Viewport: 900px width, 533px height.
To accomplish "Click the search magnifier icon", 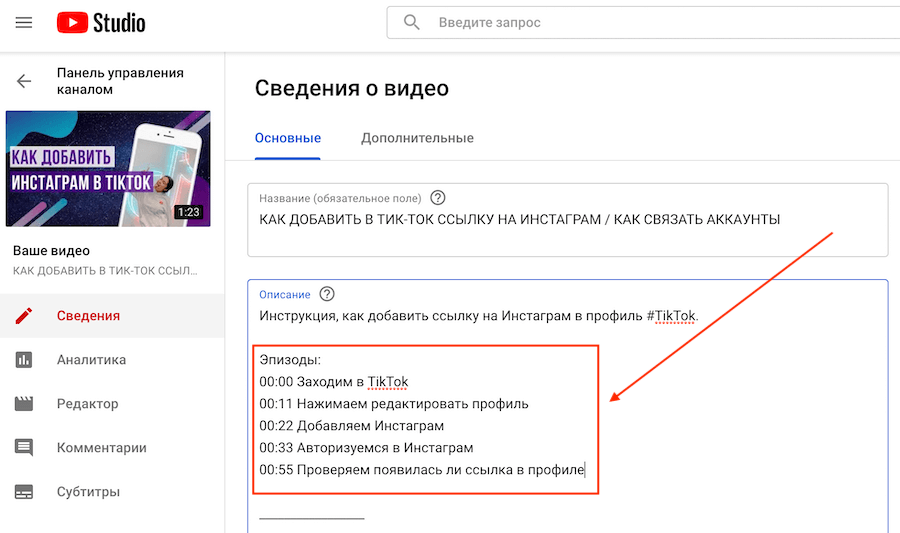I will tap(412, 22).
